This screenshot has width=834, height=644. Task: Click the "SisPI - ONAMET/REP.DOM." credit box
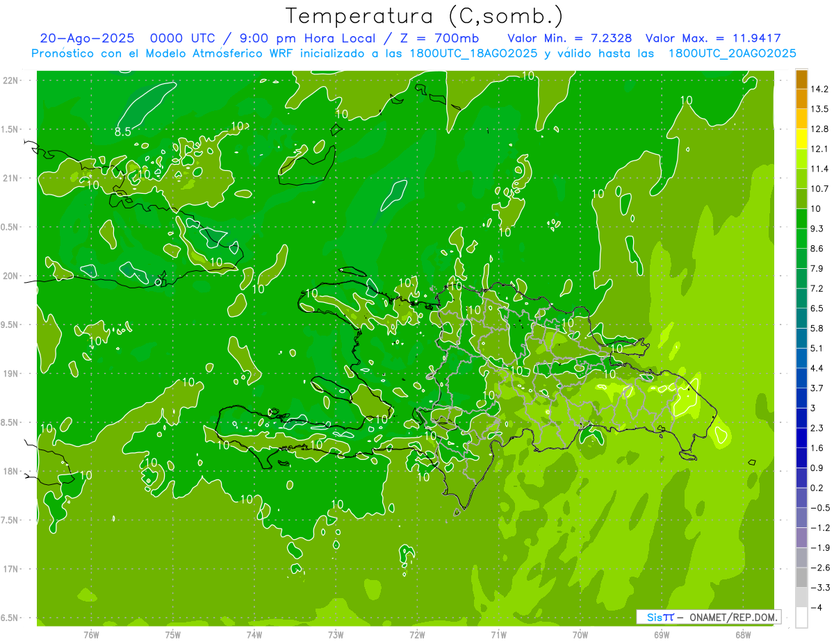(709, 617)
